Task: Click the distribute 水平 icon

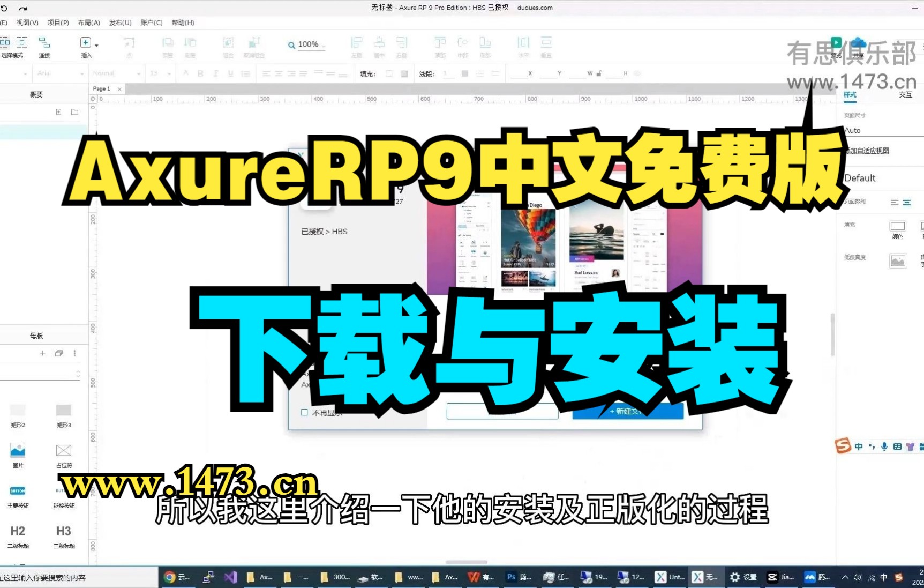Action: [523, 43]
